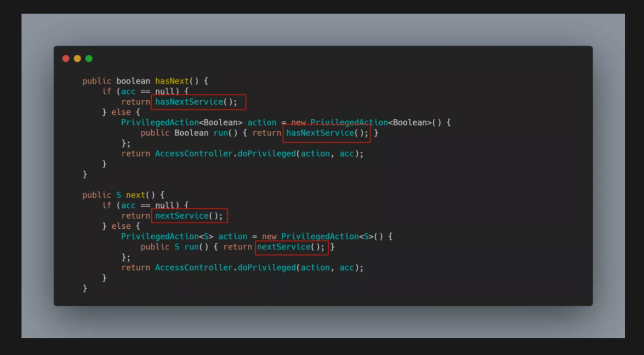
Task: Click the yellow next method name
Action: [x=136, y=195]
